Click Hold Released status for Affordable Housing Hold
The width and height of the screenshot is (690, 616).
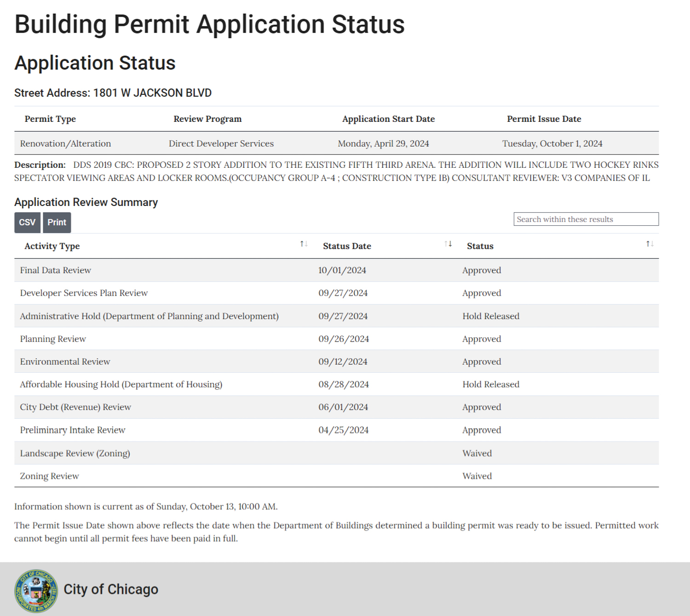[491, 384]
